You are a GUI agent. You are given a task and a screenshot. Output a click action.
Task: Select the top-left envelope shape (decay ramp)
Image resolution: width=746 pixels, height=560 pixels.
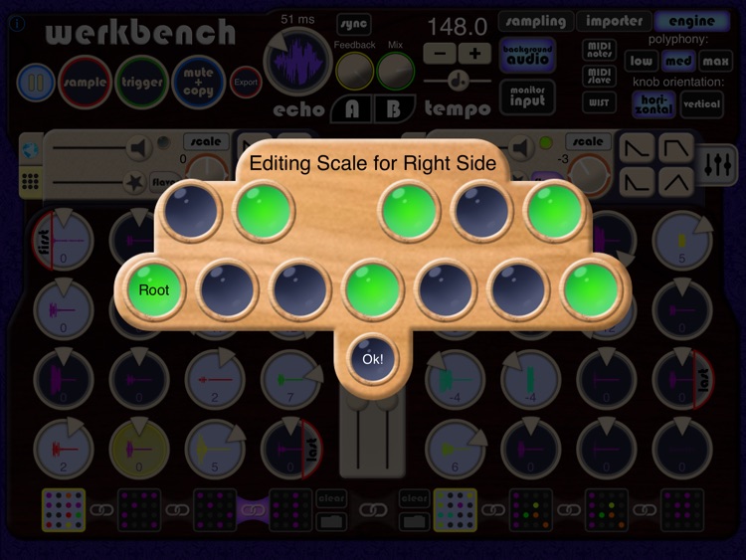pyautogui.click(x=637, y=149)
